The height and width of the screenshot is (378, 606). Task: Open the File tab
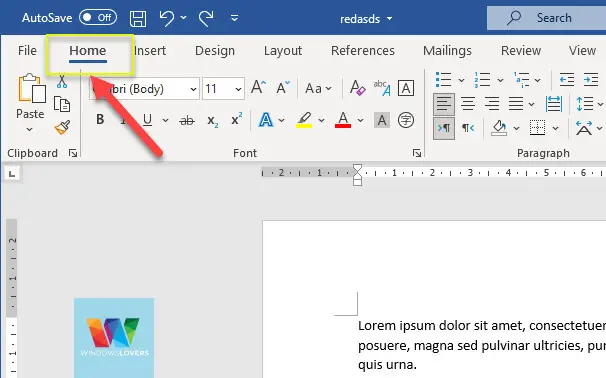click(27, 51)
